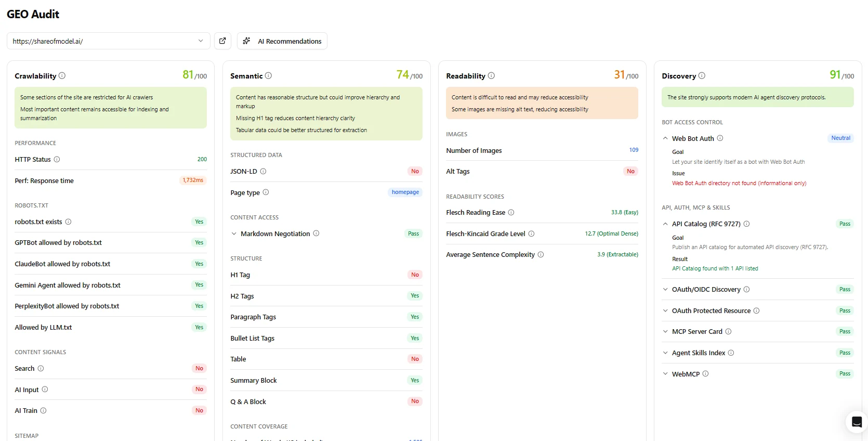Click the Alt Tags No badge
Viewport: 868px width, 441px height.
(x=630, y=172)
